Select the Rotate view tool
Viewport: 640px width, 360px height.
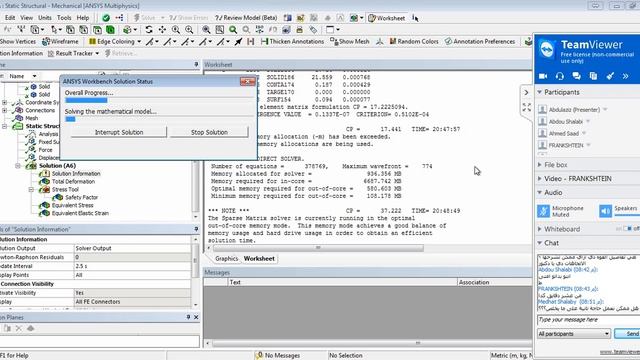(149, 29)
